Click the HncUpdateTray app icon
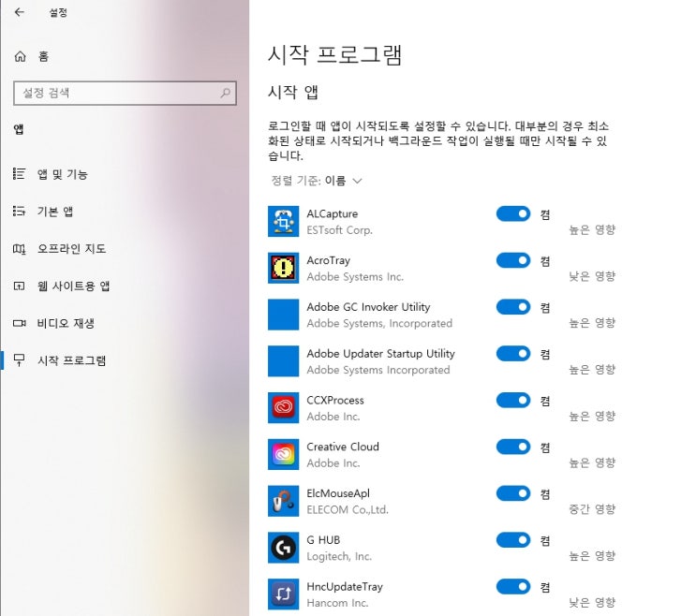Screen dimensions: 696x616 click(x=283, y=594)
